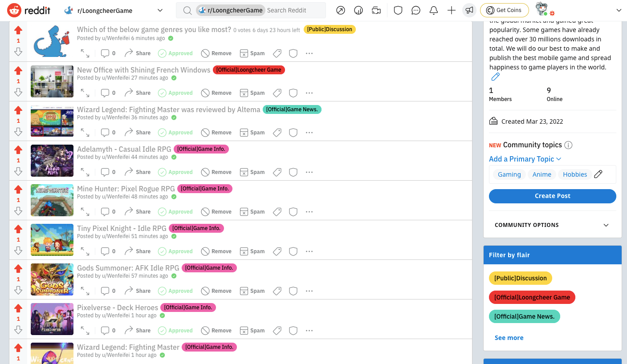Screen dimensions: 627x364
Task: Open the user account menu chevron
Action: [619, 10]
